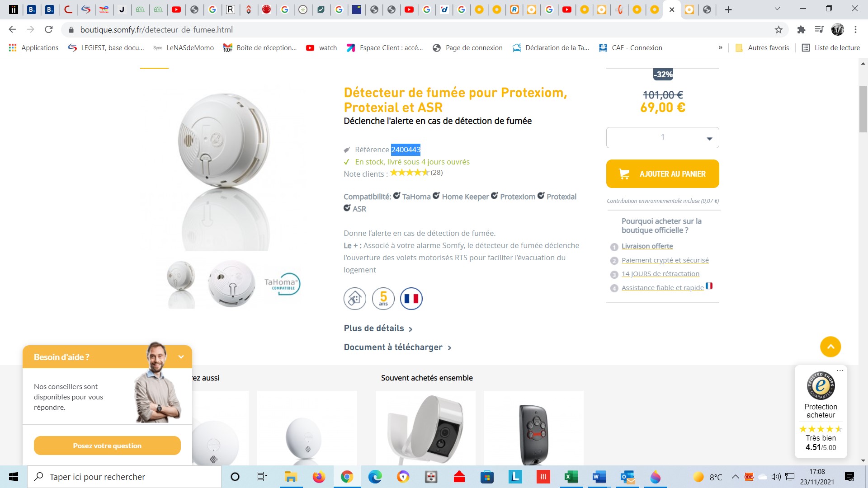Bookmark this page with the star icon
This screenshot has height=488, width=868.
pos(778,30)
